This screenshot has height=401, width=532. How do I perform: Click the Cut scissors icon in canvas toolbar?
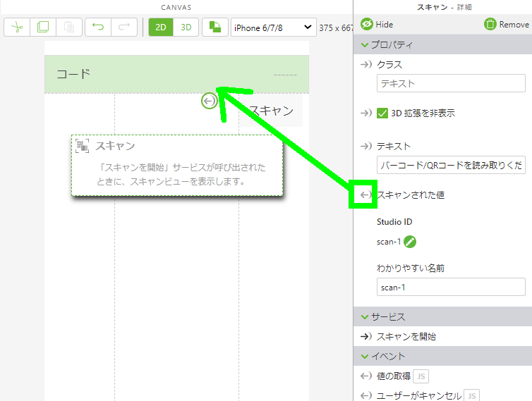tap(17, 27)
